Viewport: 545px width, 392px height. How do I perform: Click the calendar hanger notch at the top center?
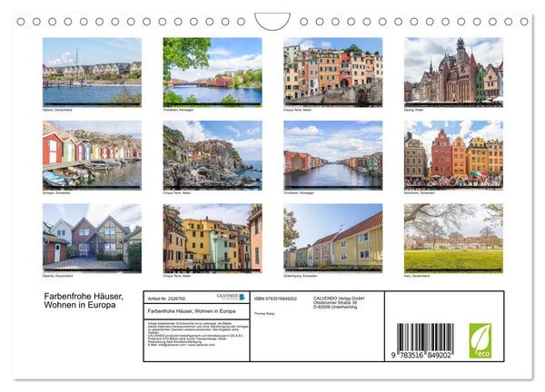coord(272,21)
